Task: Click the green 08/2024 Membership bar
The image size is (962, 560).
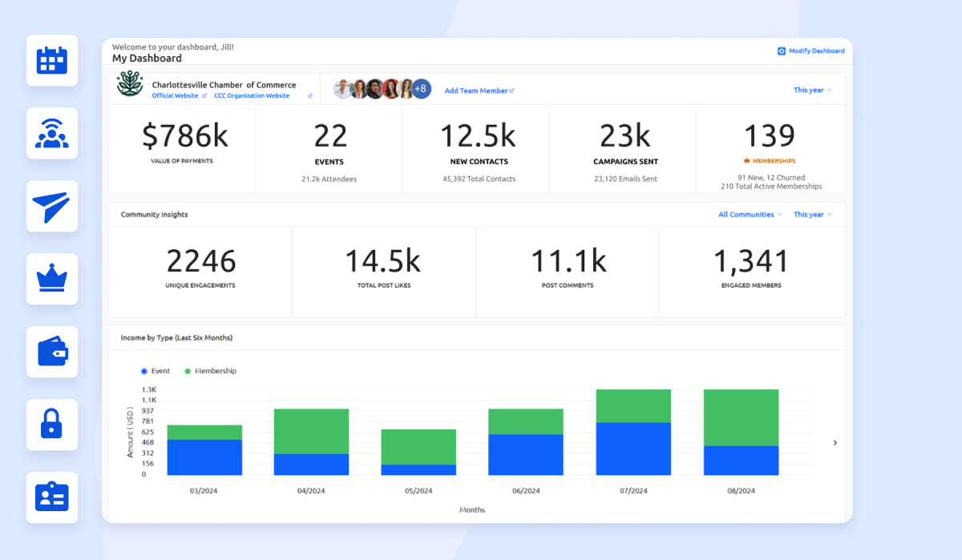Action: (x=741, y=417)
